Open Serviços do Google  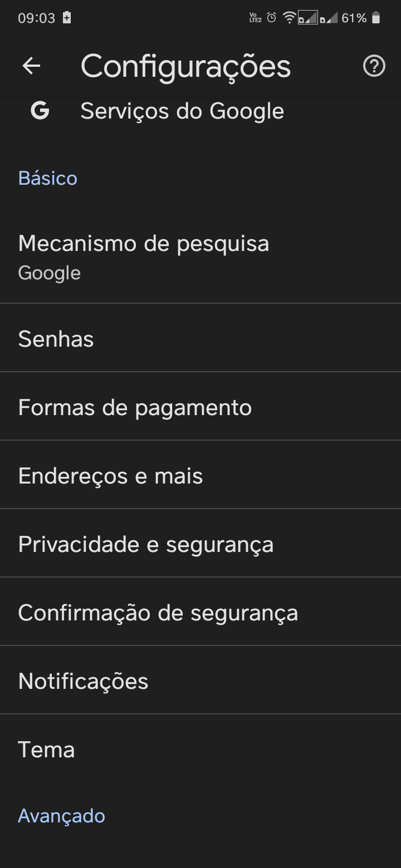[x=200, y=111]
